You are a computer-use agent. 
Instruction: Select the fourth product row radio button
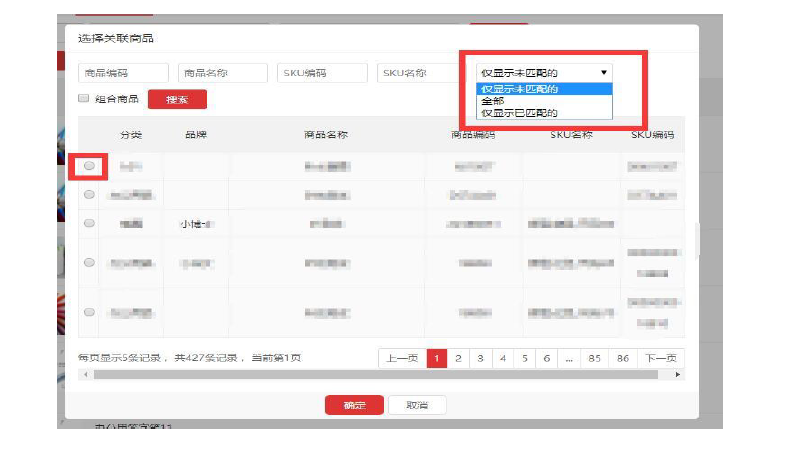click(x=89, y=262)
